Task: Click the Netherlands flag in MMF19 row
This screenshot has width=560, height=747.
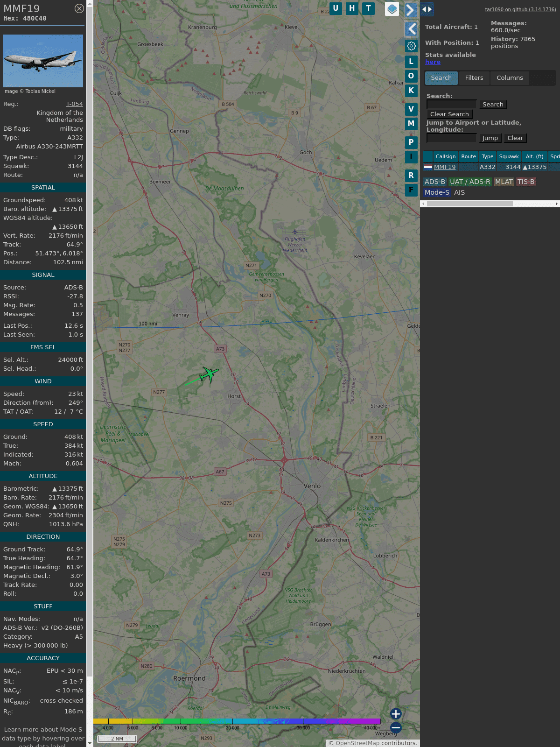Action: coord(428,167)
